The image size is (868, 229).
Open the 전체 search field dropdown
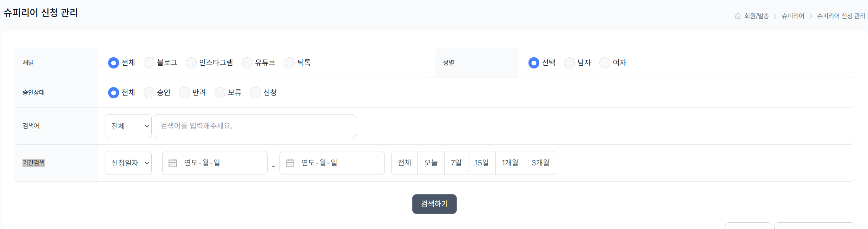point(128,126)
